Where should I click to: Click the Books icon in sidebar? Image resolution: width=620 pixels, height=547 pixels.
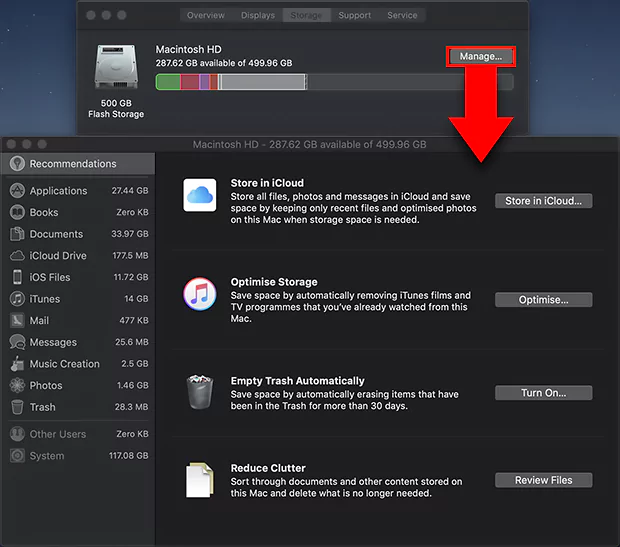click(x=17, y=212)
